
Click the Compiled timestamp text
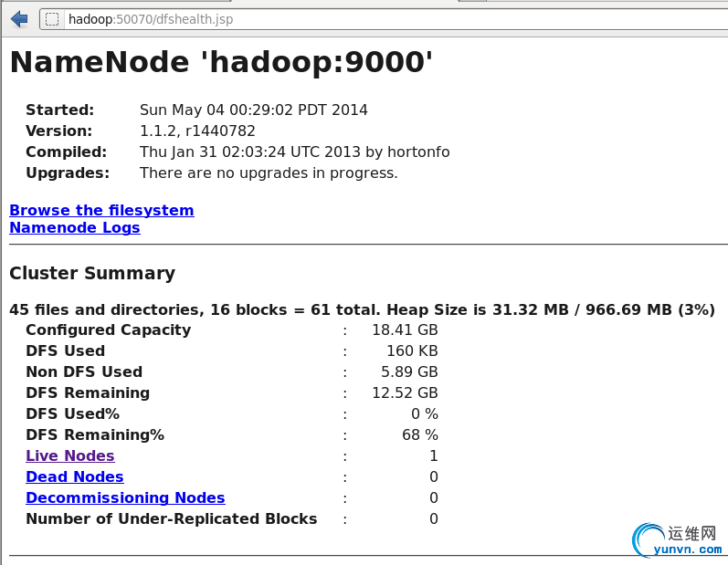coord(294,152)
